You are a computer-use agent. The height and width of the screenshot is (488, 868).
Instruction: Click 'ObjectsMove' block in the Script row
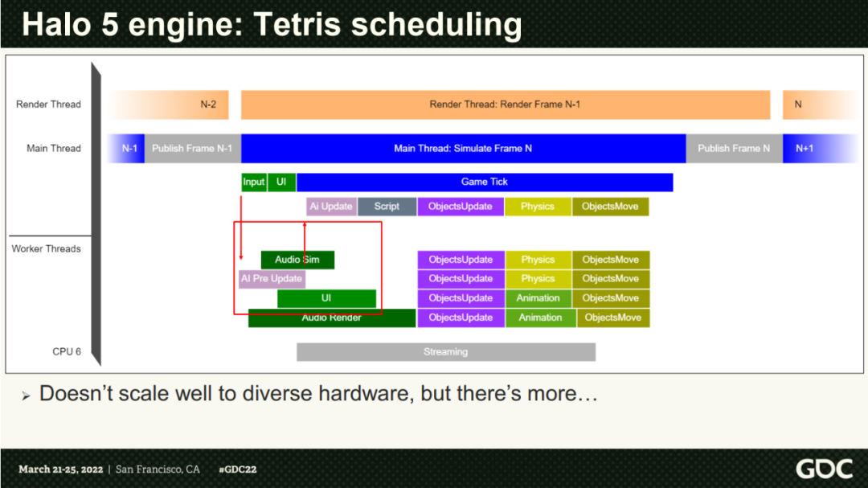pyautogui.click(x=610, y=207)
